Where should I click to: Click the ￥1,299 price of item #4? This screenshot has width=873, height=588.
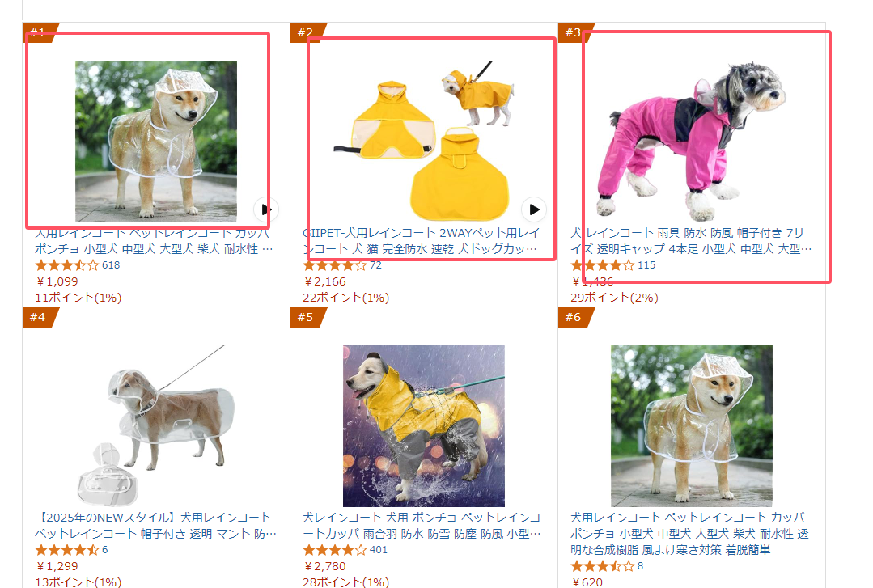[57, 565]
